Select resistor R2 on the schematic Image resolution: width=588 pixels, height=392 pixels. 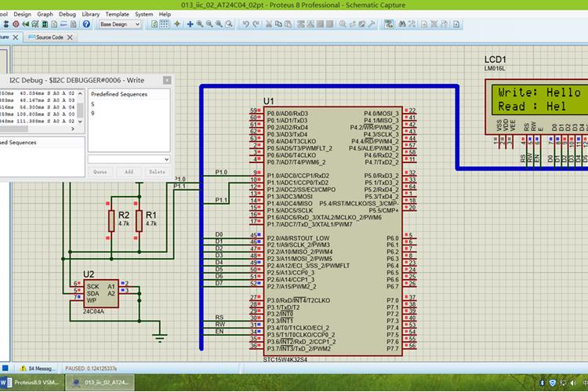(x=111, y=220)
